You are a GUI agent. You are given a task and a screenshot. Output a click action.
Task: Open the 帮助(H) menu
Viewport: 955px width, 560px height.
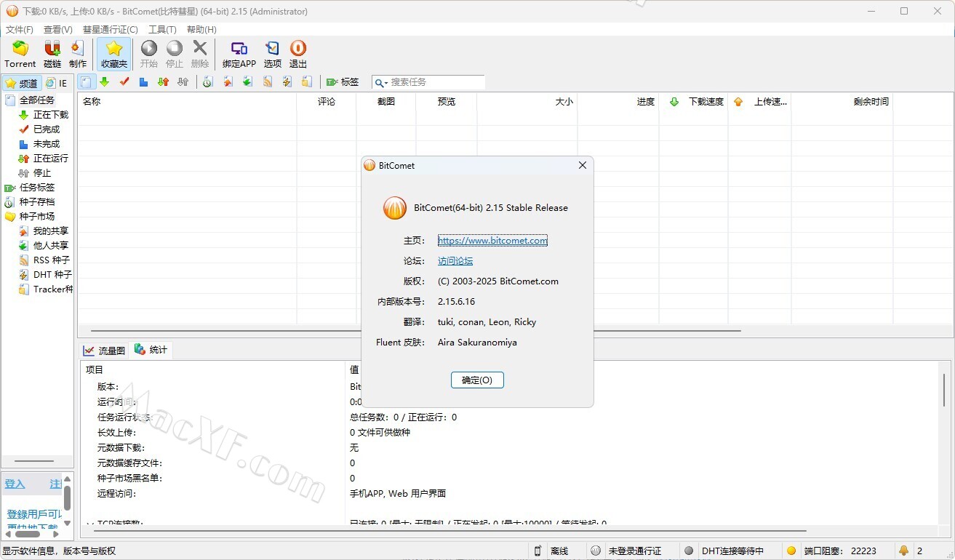[x=201, y=30]
